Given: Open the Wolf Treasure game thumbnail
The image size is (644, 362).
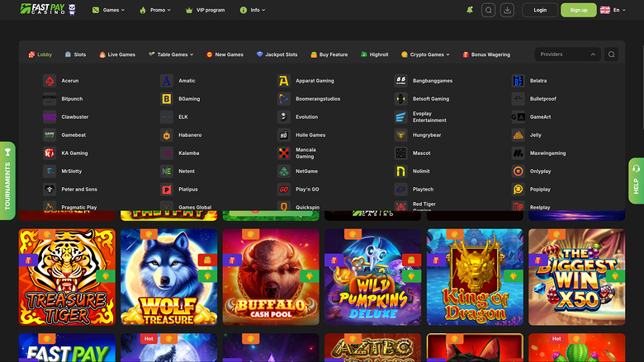Looking at the screenshot, I should point(168,277).
